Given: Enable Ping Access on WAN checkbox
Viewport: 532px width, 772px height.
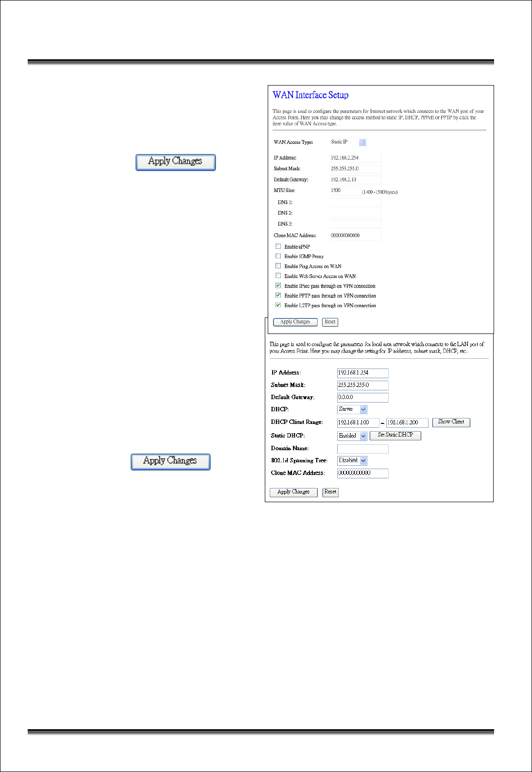Looking at the screenshot, I should point(278,266).
